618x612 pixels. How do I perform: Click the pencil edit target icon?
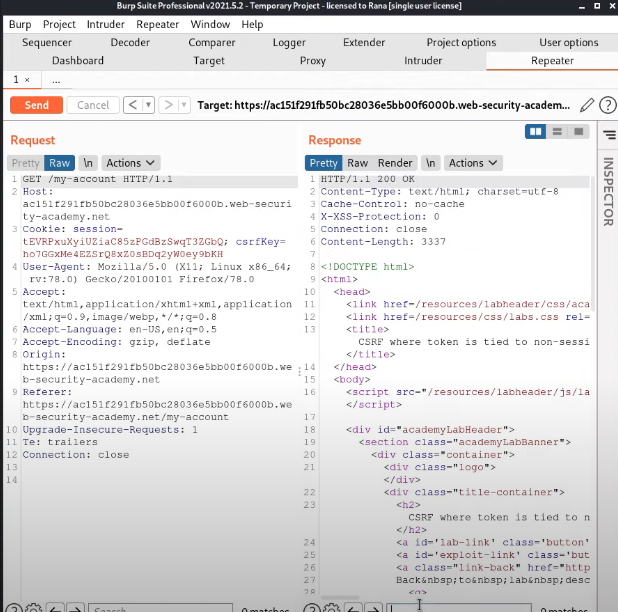click(587, 105)
